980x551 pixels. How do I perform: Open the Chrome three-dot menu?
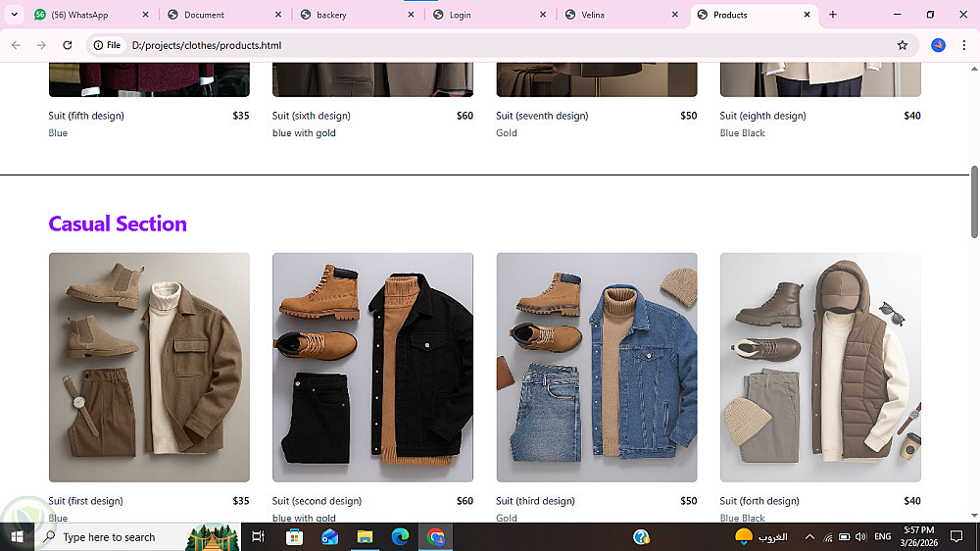point(963,45)
